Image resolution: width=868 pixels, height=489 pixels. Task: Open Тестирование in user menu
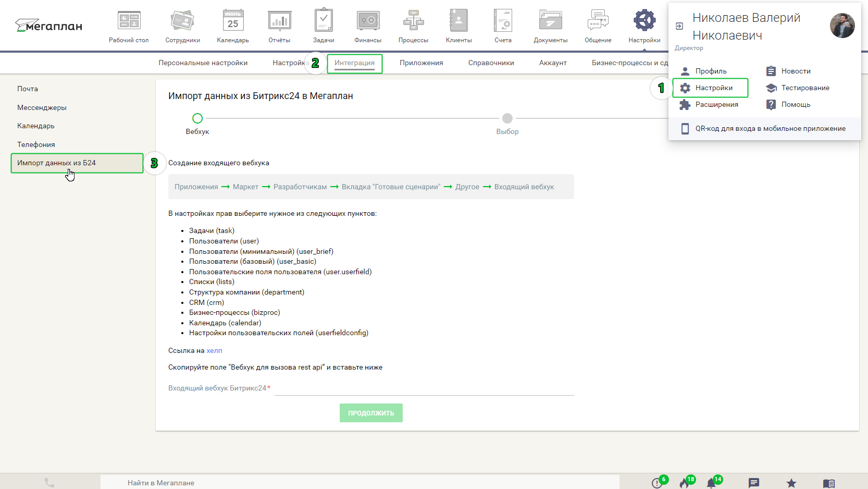click(798, 88)
